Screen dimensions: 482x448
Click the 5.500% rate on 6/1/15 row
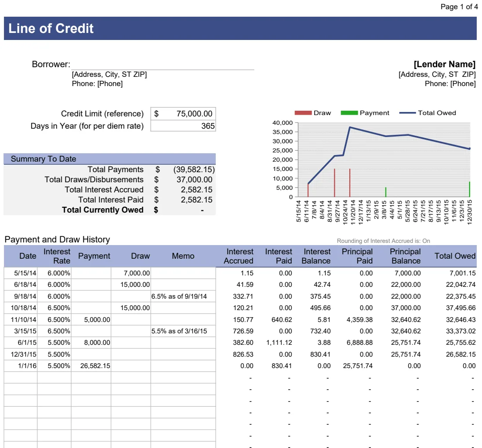tap(54, 343)
